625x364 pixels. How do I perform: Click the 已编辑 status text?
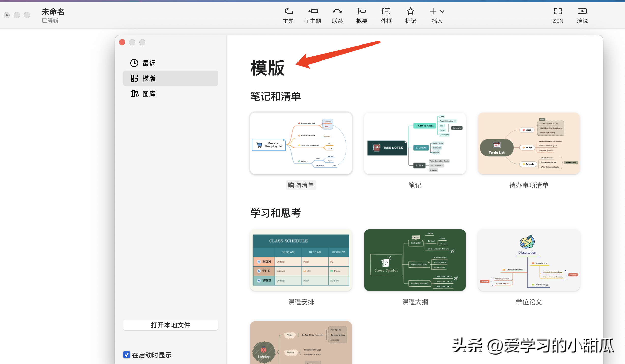pos(50,21)
